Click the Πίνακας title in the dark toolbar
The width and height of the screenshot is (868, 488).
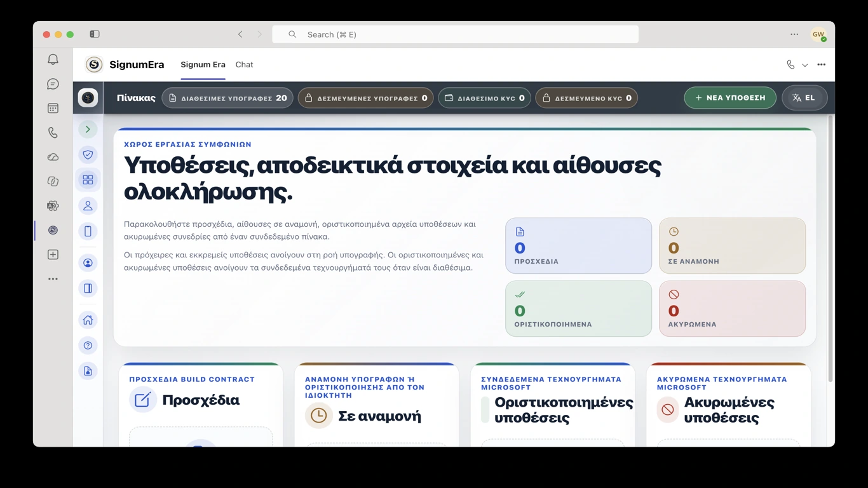[136, 98]
